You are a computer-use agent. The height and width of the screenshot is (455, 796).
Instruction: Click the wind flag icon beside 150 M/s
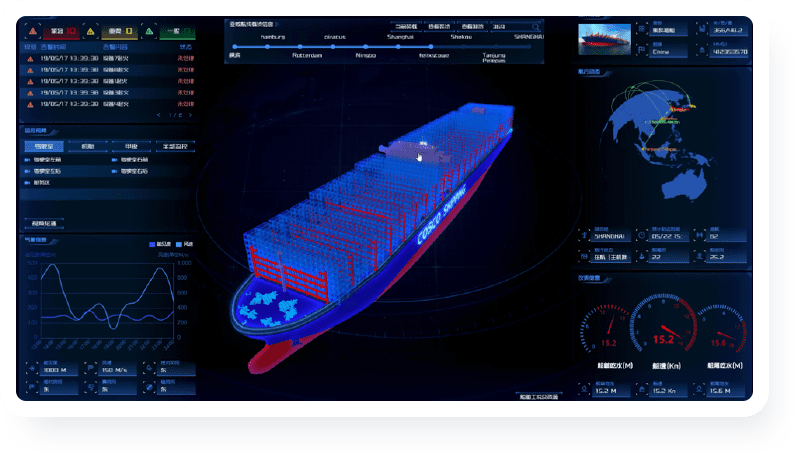click(91, 368)
